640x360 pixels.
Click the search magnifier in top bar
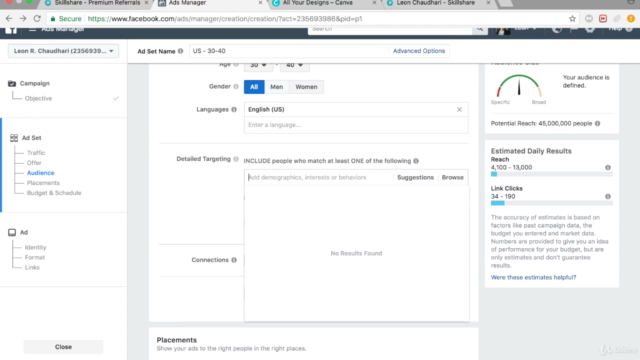coord(480,30)
